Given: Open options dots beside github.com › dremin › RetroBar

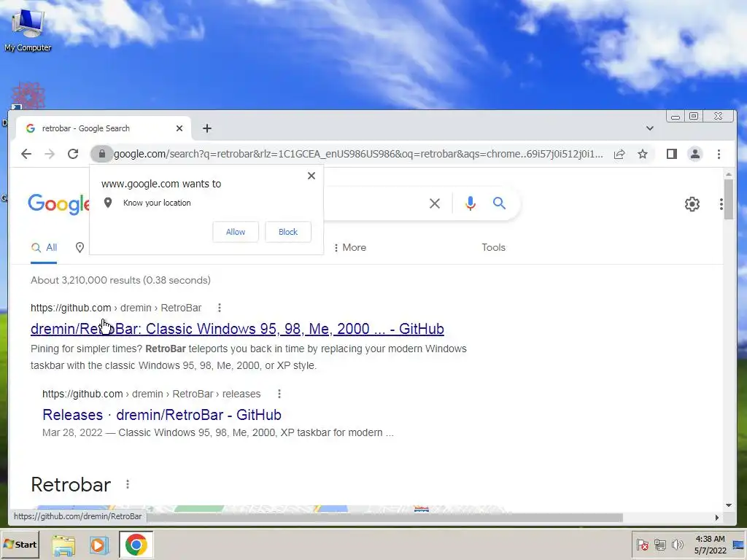Looking at the screenshot, I should click(219, 308).
